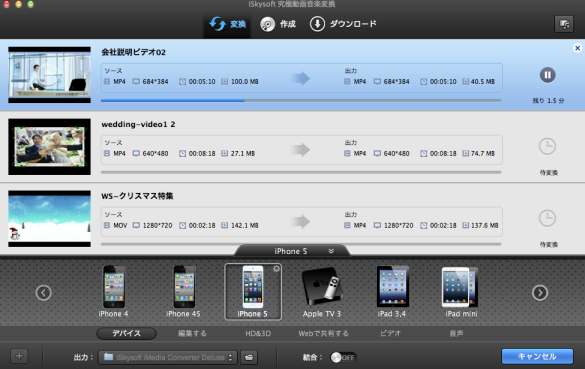Click the title WS-クリスマス特集
The width and height of the screenshot is (585, 369).
pos(137,196)
